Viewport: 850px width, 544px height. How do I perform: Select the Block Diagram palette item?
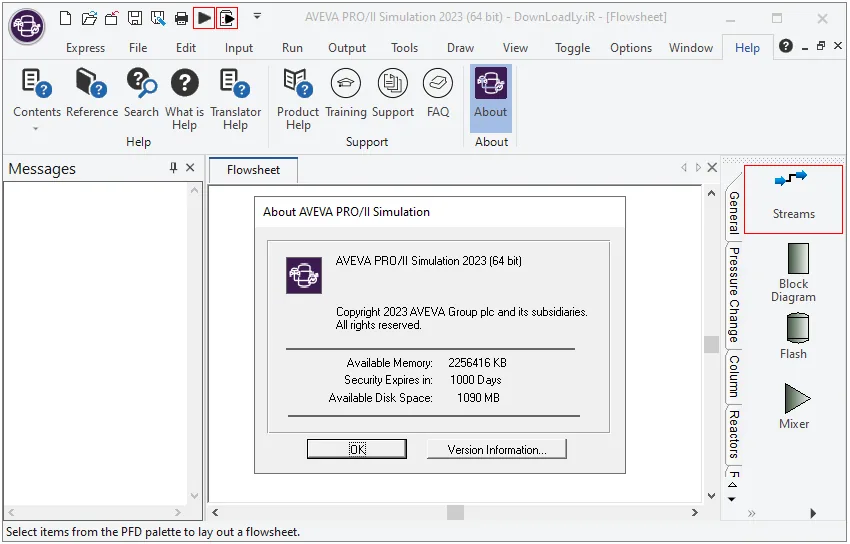pos(793,273)
